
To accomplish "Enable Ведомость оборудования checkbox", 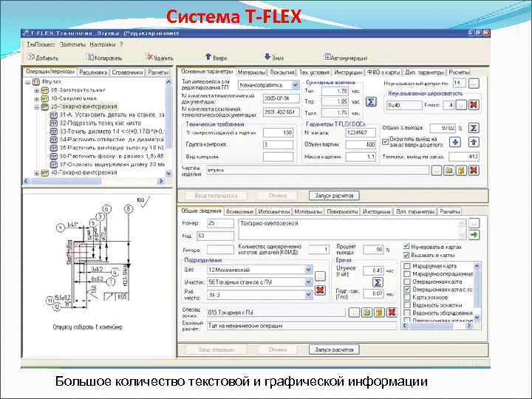I will [407, 313].
